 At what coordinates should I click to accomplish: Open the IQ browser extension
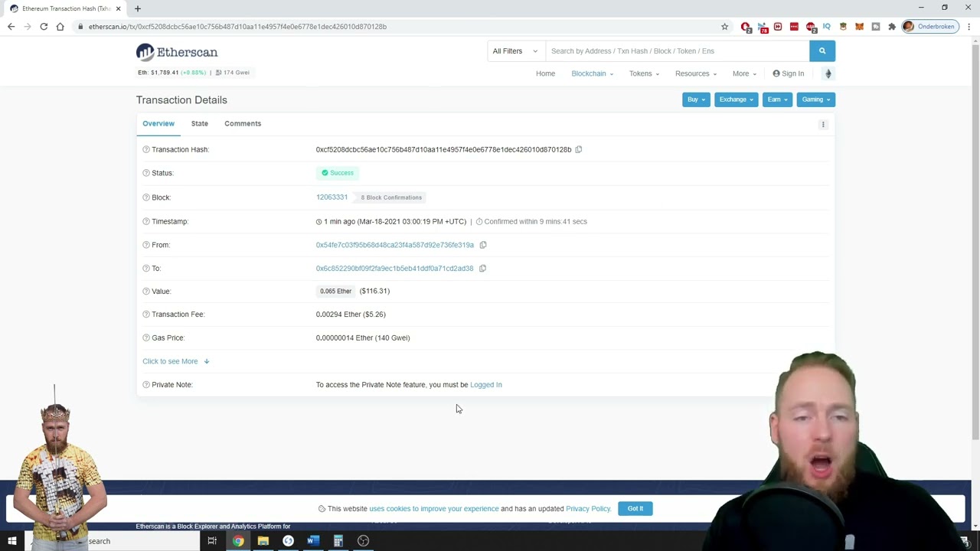point(826,27)
